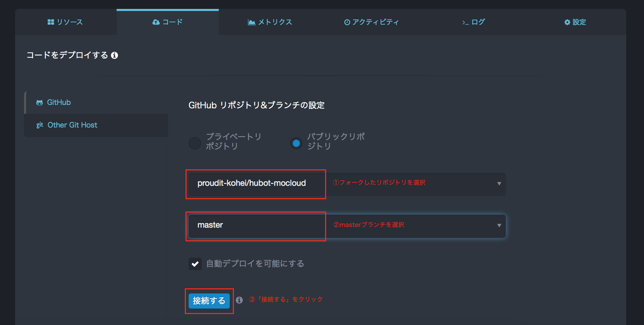
Task: Select GitHub in the left sidebar list
Action: pos(59,102)
